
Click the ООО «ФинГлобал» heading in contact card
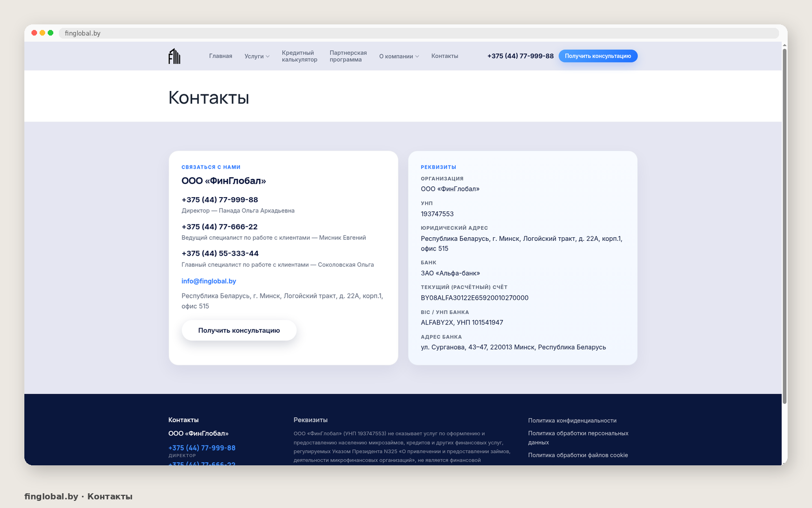pos(224,181)
